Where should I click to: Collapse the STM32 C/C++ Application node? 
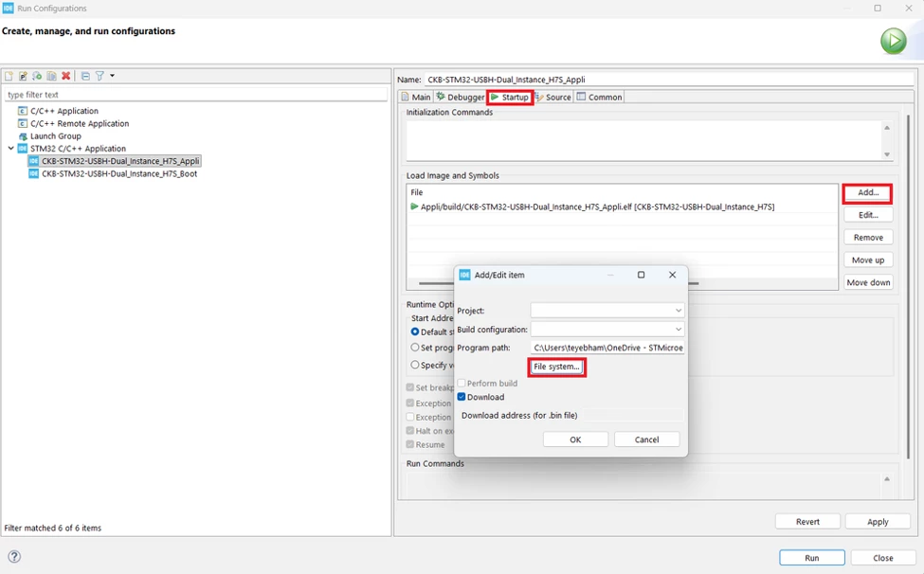click(x=10, y=149)
